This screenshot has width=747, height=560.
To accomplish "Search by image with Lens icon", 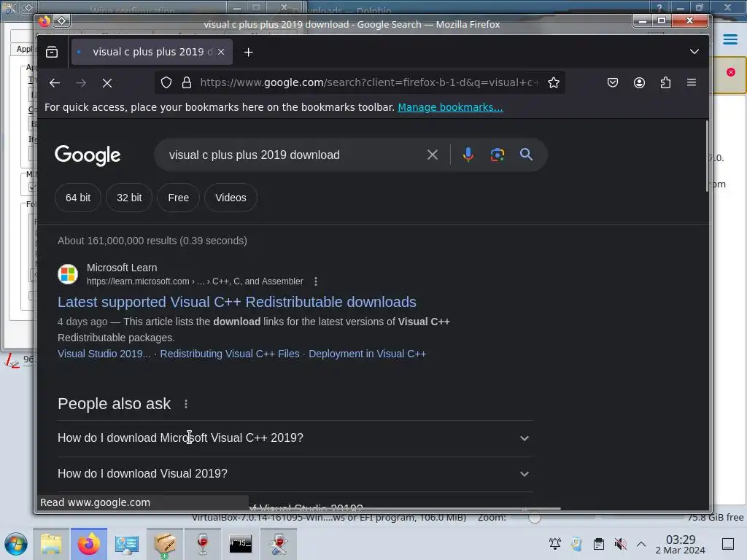I will [497, 155].
